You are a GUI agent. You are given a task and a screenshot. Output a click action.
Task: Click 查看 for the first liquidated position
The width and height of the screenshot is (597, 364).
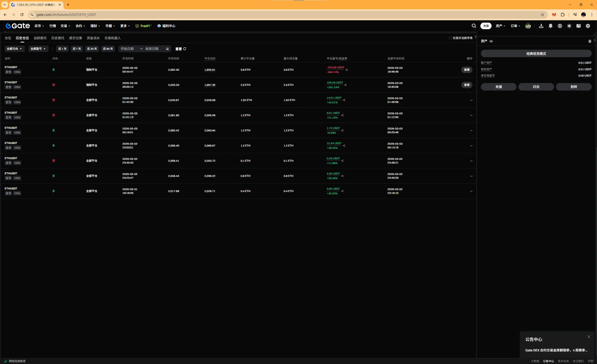click(466, 70)
